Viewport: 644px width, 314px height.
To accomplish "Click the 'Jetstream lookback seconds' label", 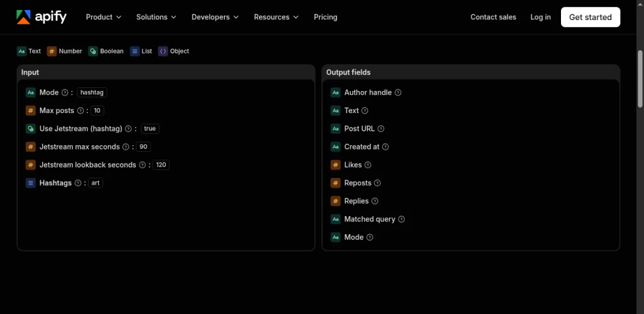I will [88, 165].
